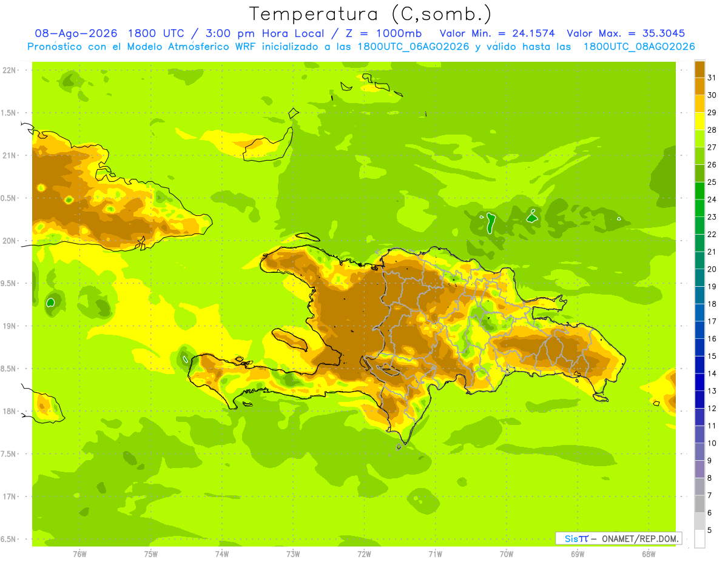Image resolution: width=728 pixels, height=562 pixels.
Task: Click the 'ONAMET/REP.DOM.' credit label
Action: click(x=641, y=538)
